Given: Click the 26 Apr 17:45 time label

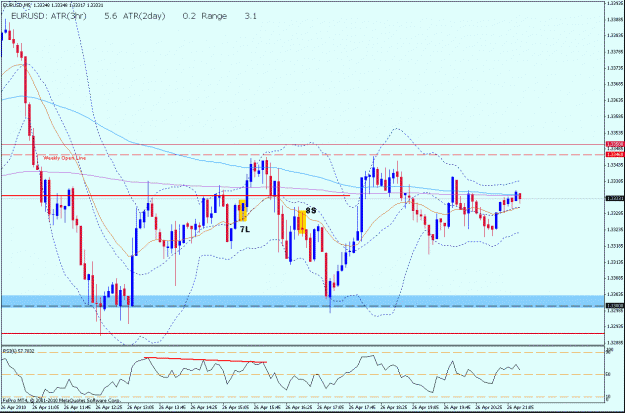Looking at the screenshot, I should pos(362,408).
